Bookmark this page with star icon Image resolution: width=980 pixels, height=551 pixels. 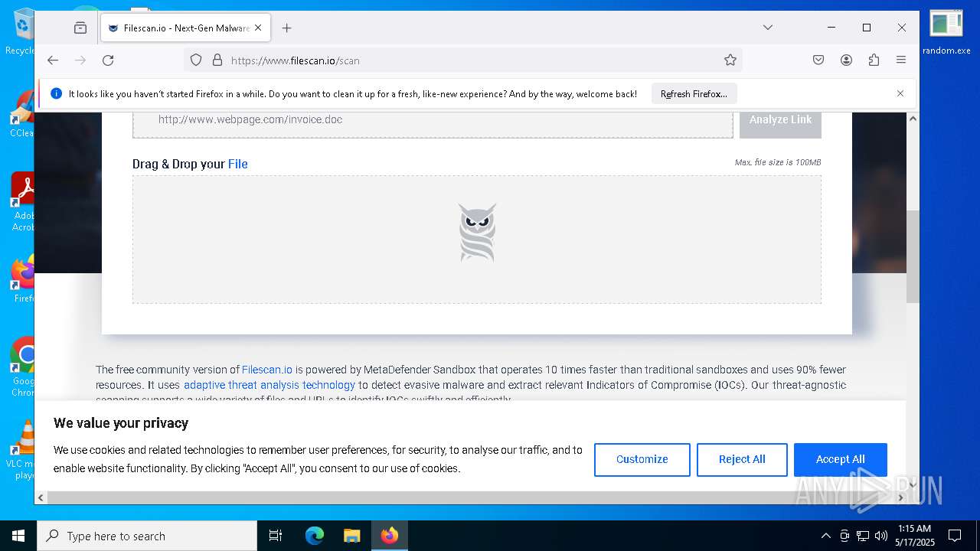click(x=730, y=60)
